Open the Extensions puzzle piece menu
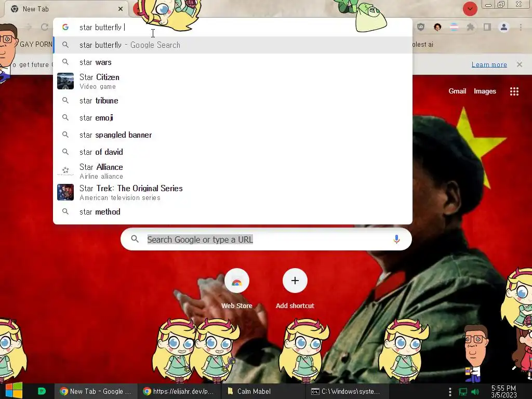This screenshot has width=532, height=399. (x=471, y=27)
